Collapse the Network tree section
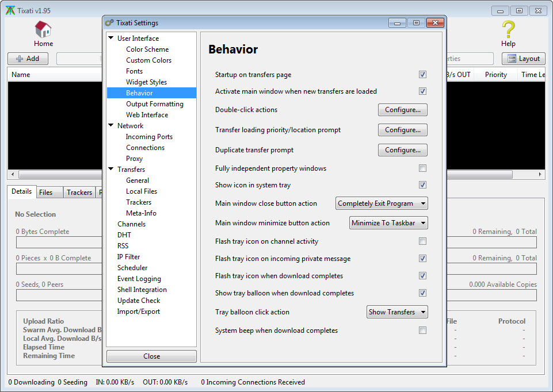The height and width of the screenshot is (392, 553). click(111, 125)
